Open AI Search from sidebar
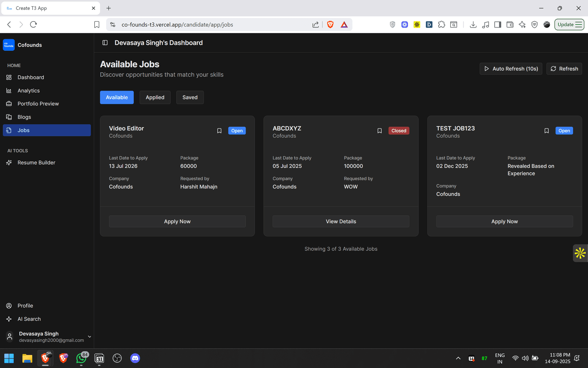 (29, 319)
